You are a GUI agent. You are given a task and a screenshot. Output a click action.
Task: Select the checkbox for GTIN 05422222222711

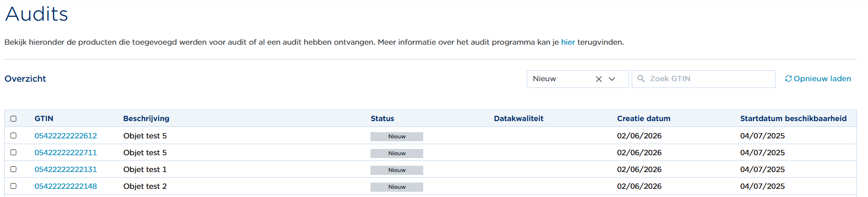(13, 152)
